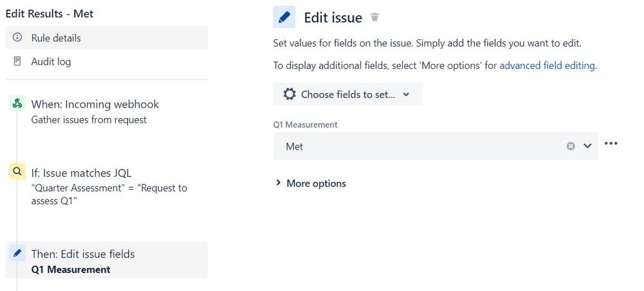The height and width of the screenshot is (291, 644).
Task: Click the Audit log document icon
Action: click(17, 61)
